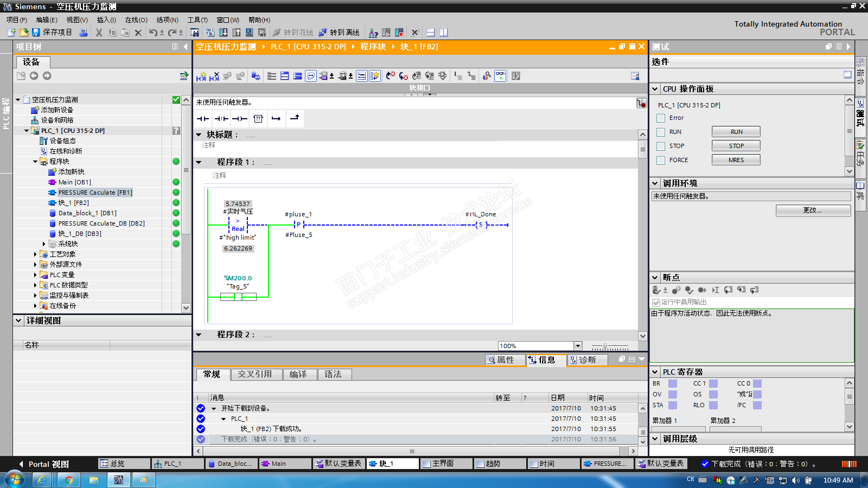The width and height of the screenshot is (868, 488).
Task: Tick the STOP status checkbox
Action: 661,146
